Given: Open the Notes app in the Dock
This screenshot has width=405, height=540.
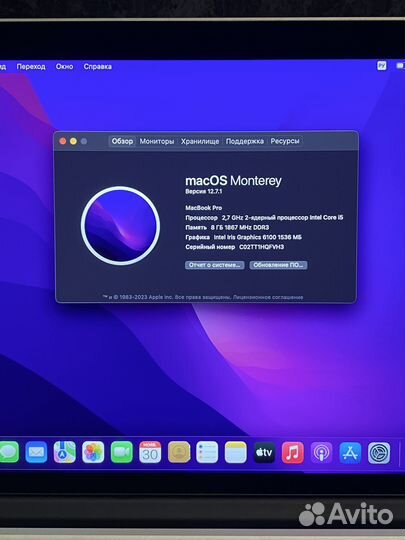Looking at the screenshot, I should click(x=236, y=452).
